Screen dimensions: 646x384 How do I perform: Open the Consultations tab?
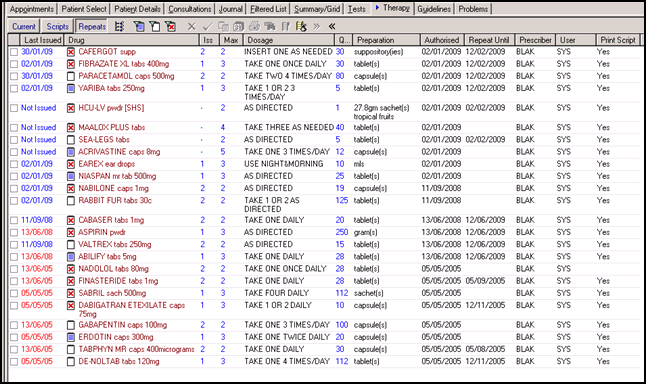click(x=190, y=9)
